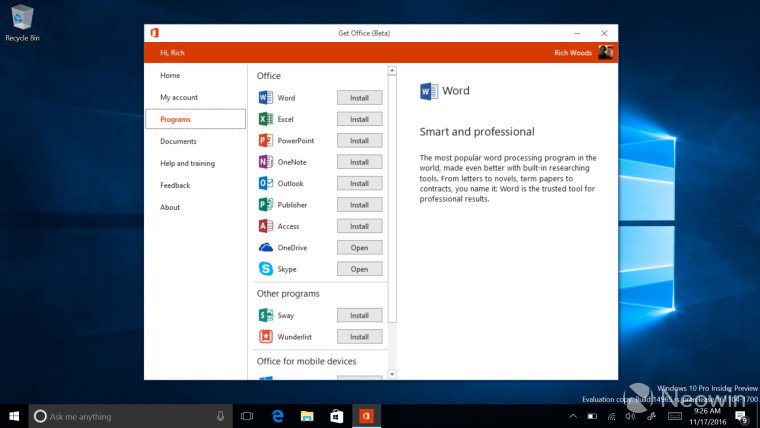Click Rich Woods profile picture
Viewport: 760px width, 428px height.
pyautogui.click(x=605, y=52)
